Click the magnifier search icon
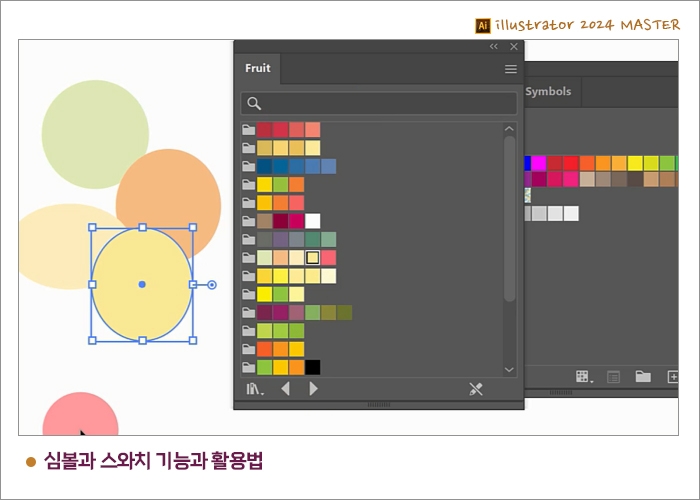Viewport: 700px width, 500px height. pyautogui.click(x=254, y=104)
